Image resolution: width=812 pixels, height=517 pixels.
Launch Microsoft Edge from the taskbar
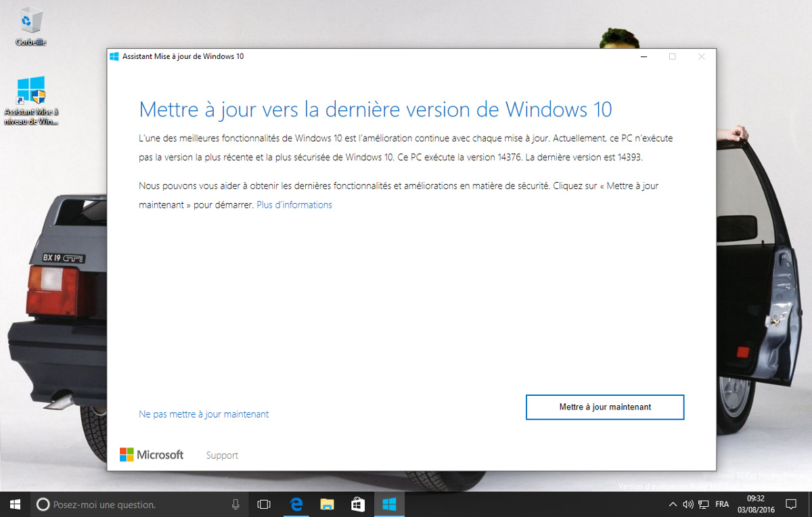[x=296, y=504]
